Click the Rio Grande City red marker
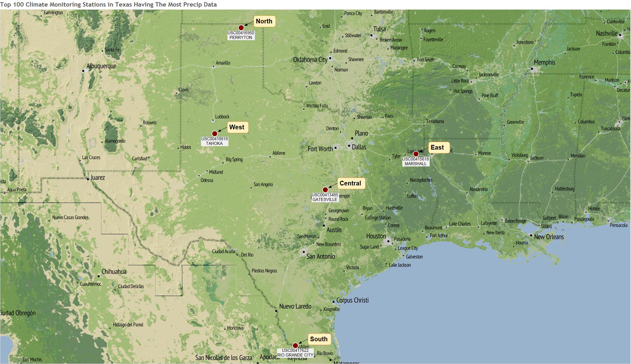The width and height of the screenshot is (631, 364). click(x=295, y=346)
